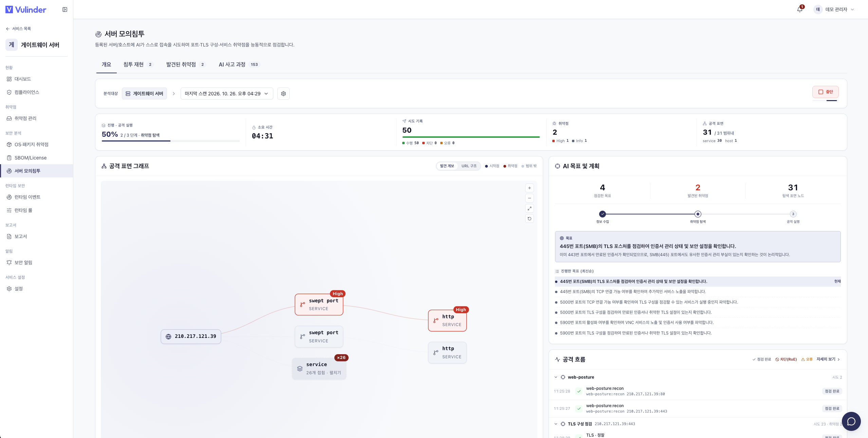Collapse the web-posture flow group
The height and width of the screenshot is (438, 868).
pyautogui.click(x=556, y=377)
